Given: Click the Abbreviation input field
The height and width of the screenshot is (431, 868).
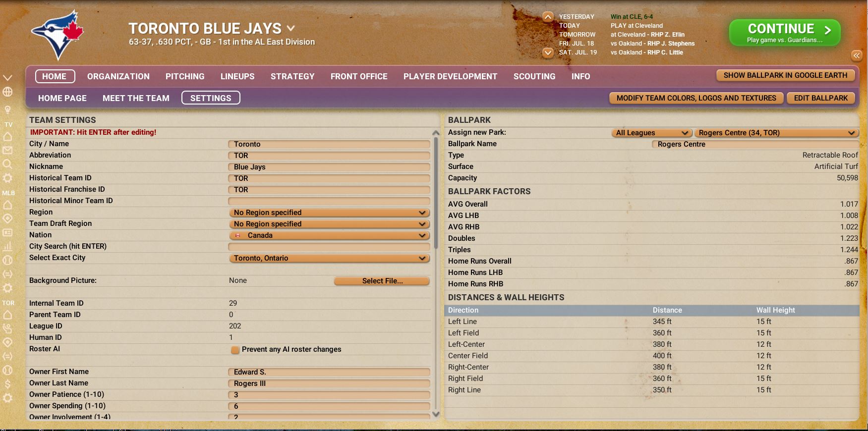Looking at the screenshot, I should coord(329,156).
